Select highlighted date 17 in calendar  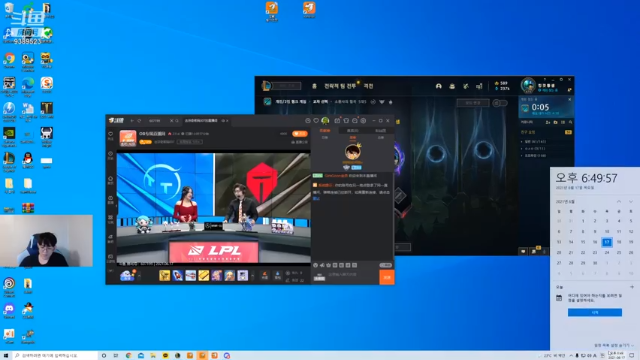tap(607, 242)
